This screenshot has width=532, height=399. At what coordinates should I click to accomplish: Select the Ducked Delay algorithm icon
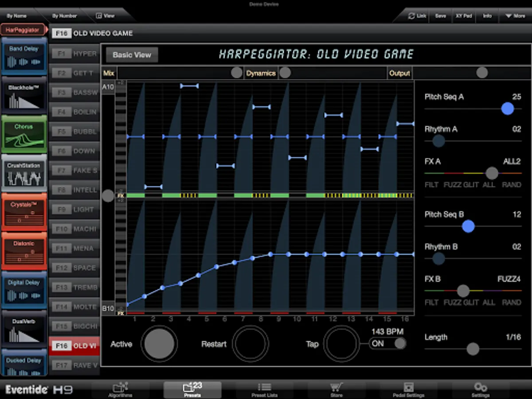[x=24, y=364]
